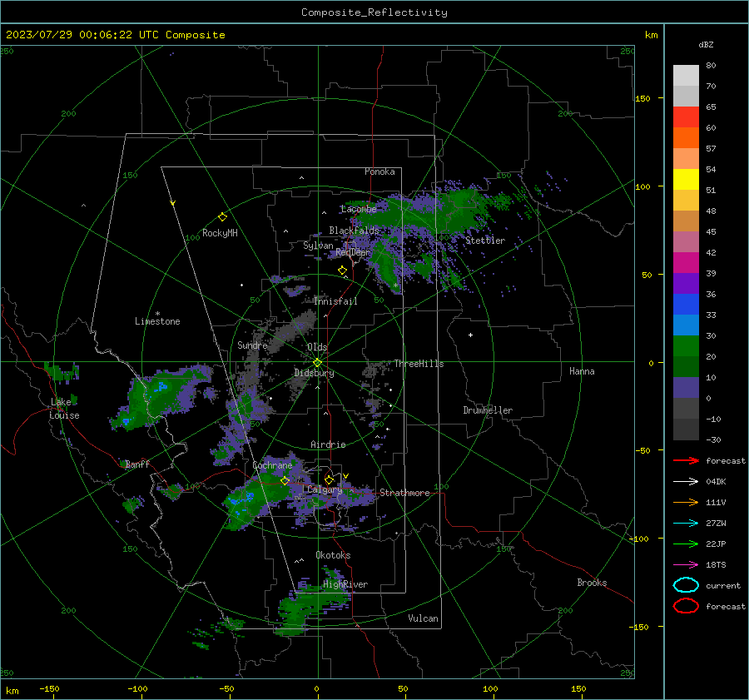Click the Strathmore label

(x=404, y=493)
